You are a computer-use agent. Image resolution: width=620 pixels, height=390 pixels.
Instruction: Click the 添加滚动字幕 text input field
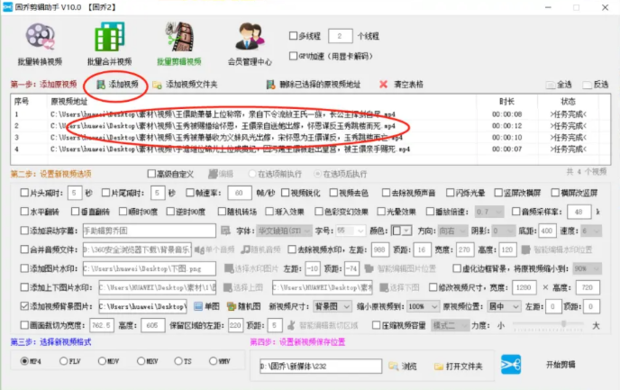click(x=149, y=231)
